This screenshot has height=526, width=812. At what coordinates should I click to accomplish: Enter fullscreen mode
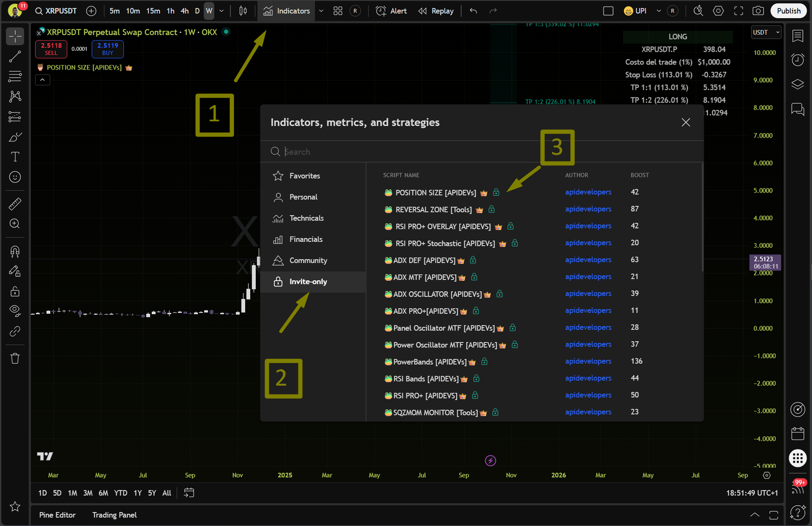(739, 11)
